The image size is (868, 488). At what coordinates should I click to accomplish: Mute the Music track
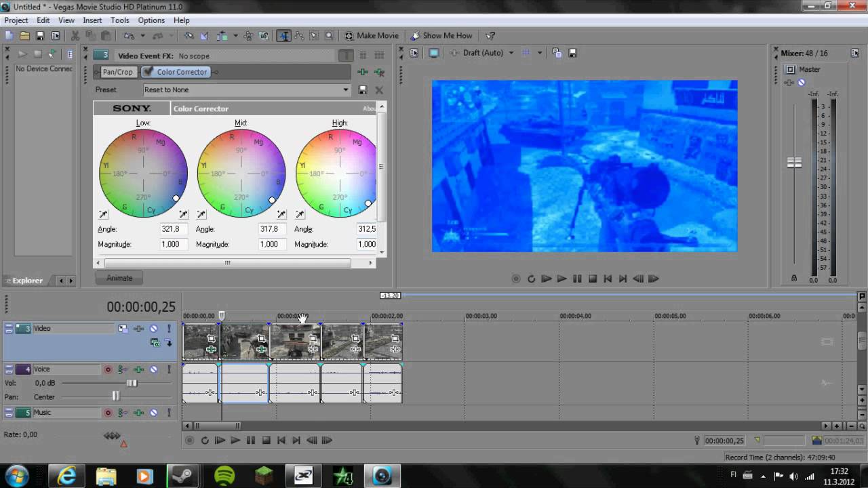(154, 413)
